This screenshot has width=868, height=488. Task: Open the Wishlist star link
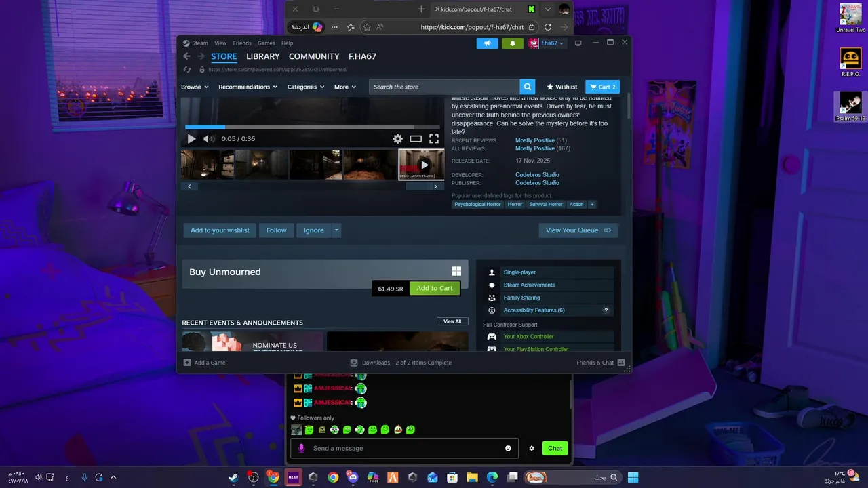562,87
